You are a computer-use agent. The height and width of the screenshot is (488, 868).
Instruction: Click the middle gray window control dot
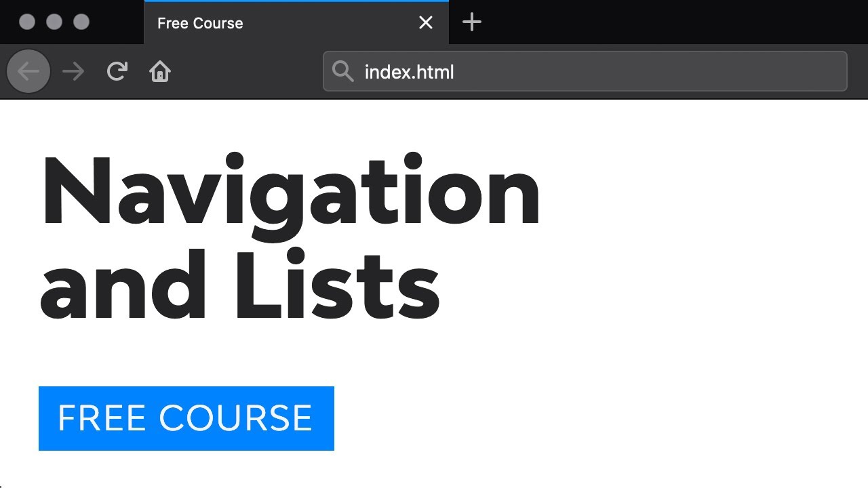pyautogui.click(x=54, y=22)
